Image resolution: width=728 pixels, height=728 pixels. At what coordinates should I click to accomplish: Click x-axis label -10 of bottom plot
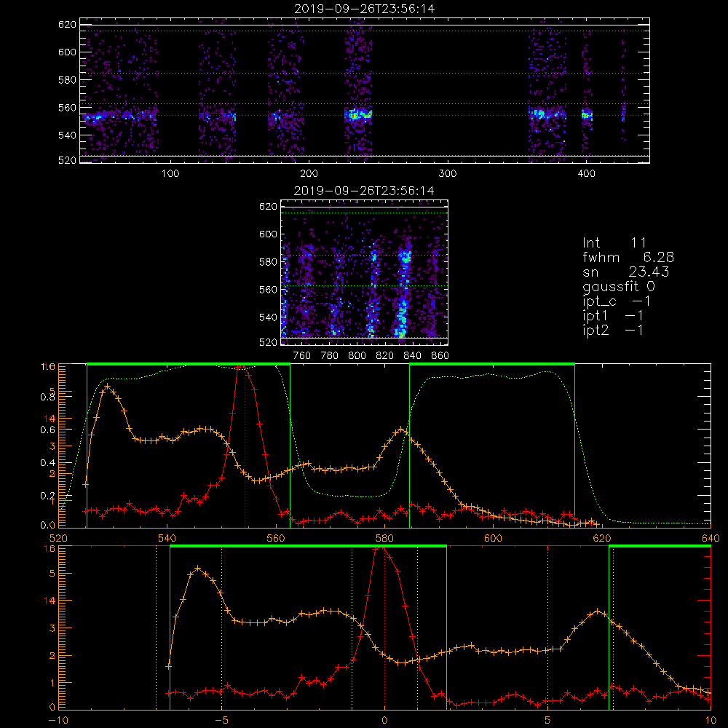tap(58, 720)
